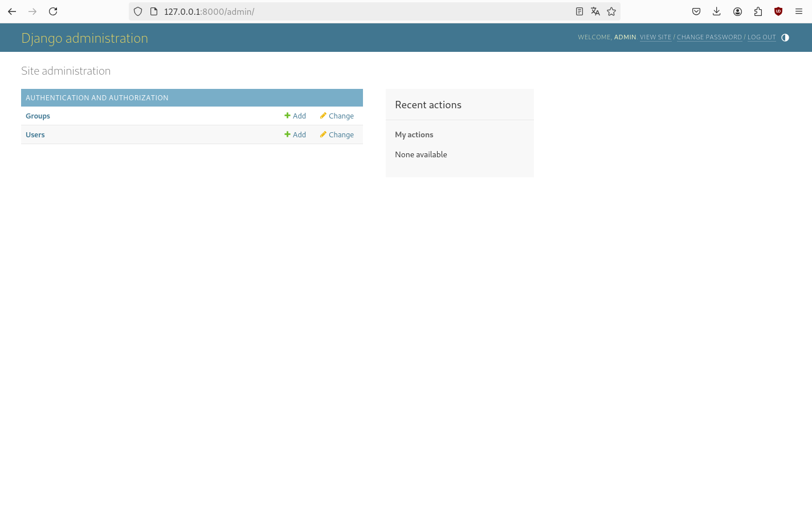Viewport: 812px width, 506px height.
Task: Click the Log Out link
Action: pos(762,37)
